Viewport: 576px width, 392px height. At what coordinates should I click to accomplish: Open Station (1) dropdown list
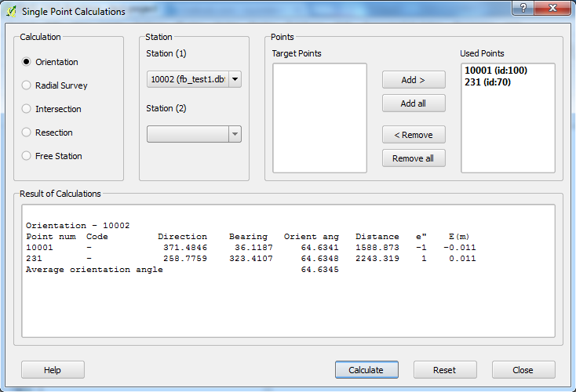click(235, 79)
